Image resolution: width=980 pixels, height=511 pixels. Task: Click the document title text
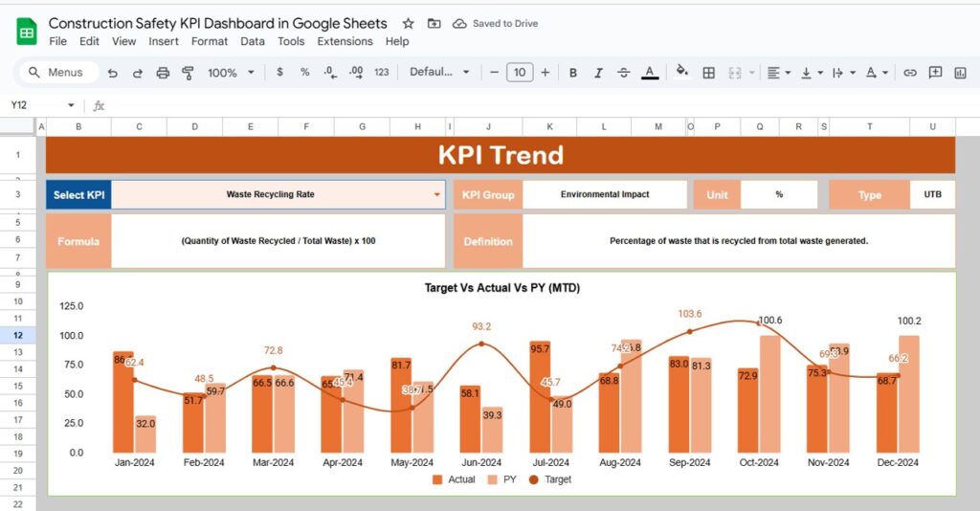[x=217, y=23]
